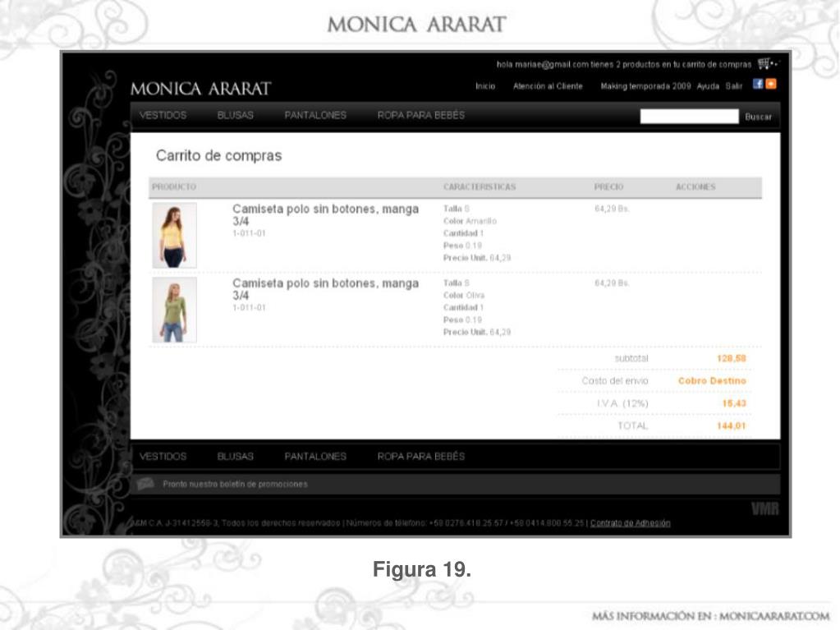
Task: Open BLUSAS in the footer category bar
Action: tap(235, 457)
